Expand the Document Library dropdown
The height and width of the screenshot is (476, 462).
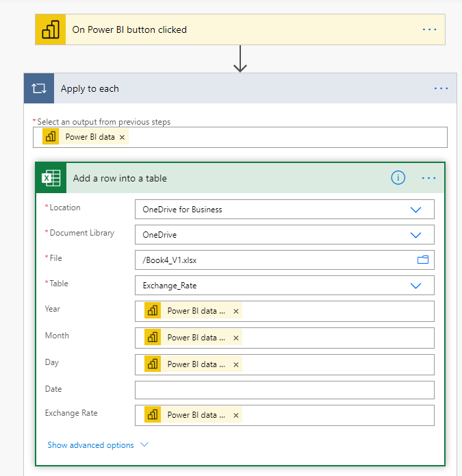point(415,235)
